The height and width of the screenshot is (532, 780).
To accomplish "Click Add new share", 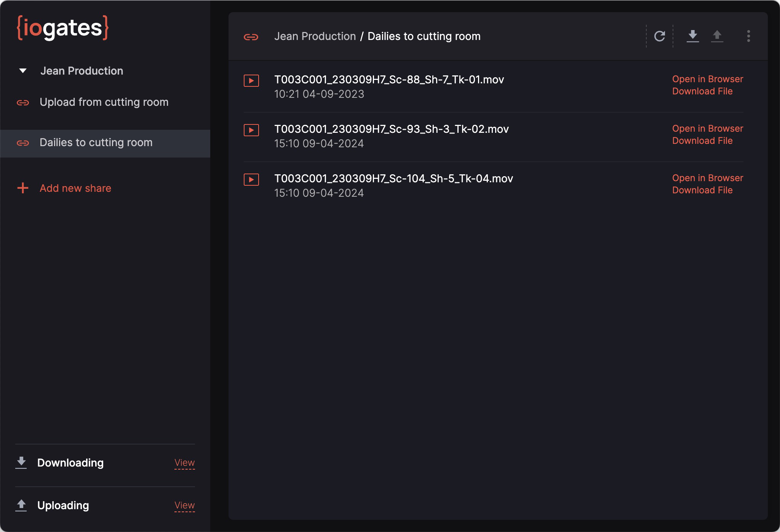I will (x=75, y=188).
